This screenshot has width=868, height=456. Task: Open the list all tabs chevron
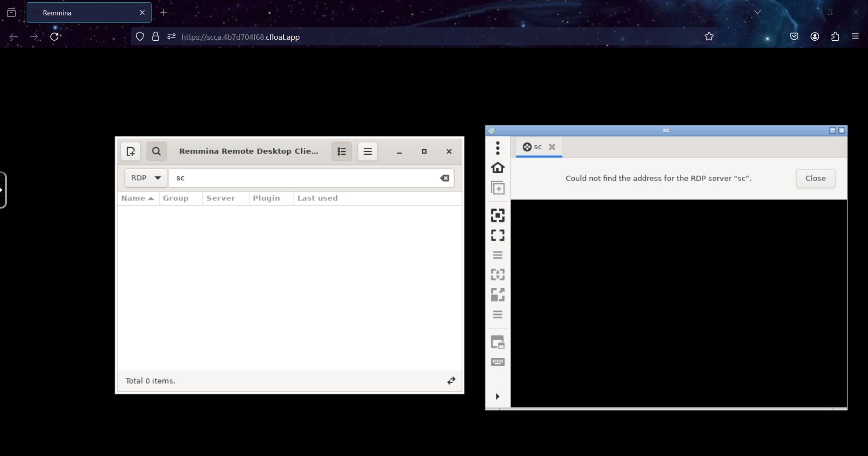click(758, 12)
